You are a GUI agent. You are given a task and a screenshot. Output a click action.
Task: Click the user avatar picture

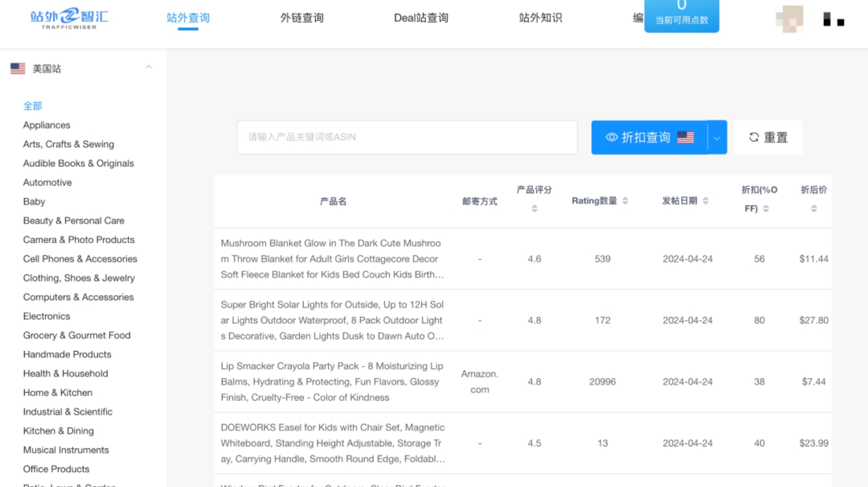click(x=789, y=19)
